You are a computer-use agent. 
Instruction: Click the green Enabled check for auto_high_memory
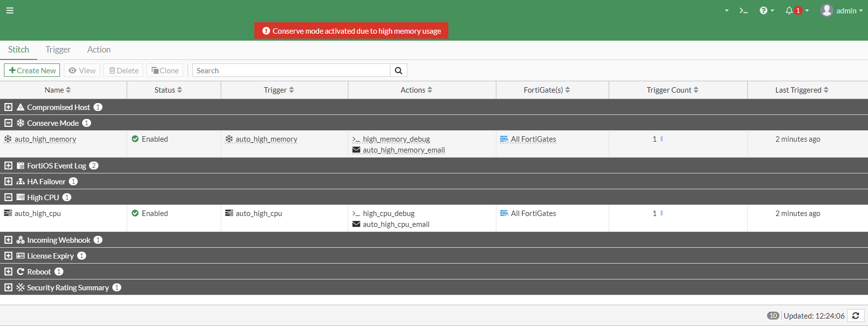(x=135, y=139)
